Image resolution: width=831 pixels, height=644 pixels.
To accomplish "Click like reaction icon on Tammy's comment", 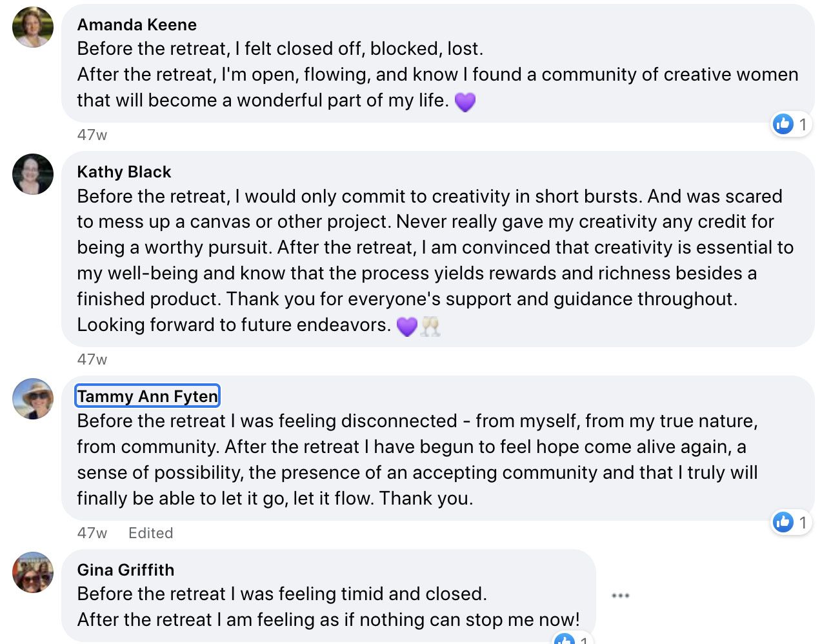I will [x=783, y=521].
